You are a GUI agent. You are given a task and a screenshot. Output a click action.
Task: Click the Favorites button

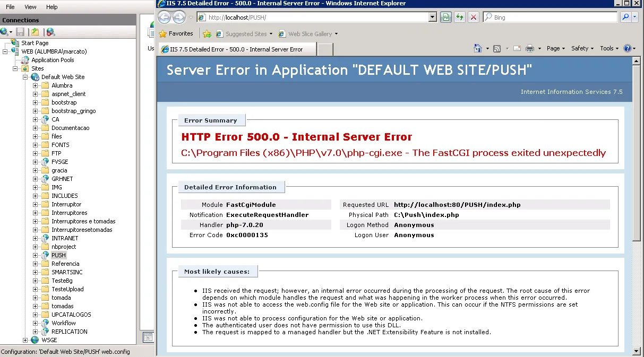coord(176,33)
